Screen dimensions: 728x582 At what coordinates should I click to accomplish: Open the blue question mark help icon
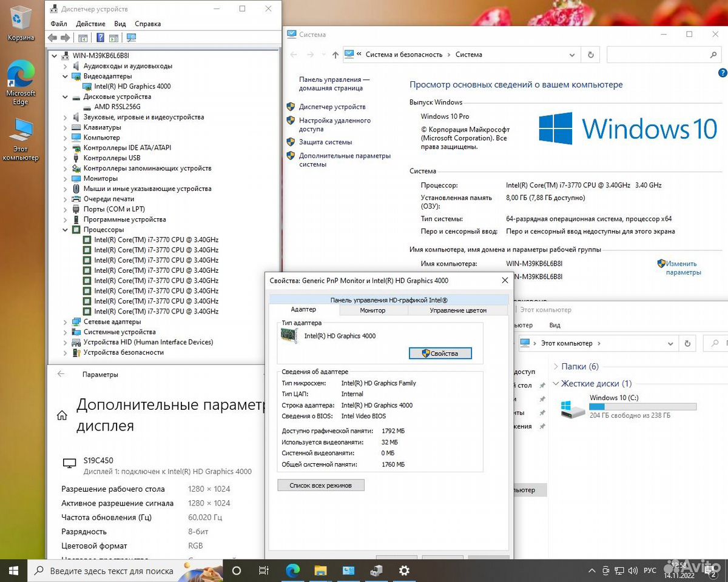[99, 38]
